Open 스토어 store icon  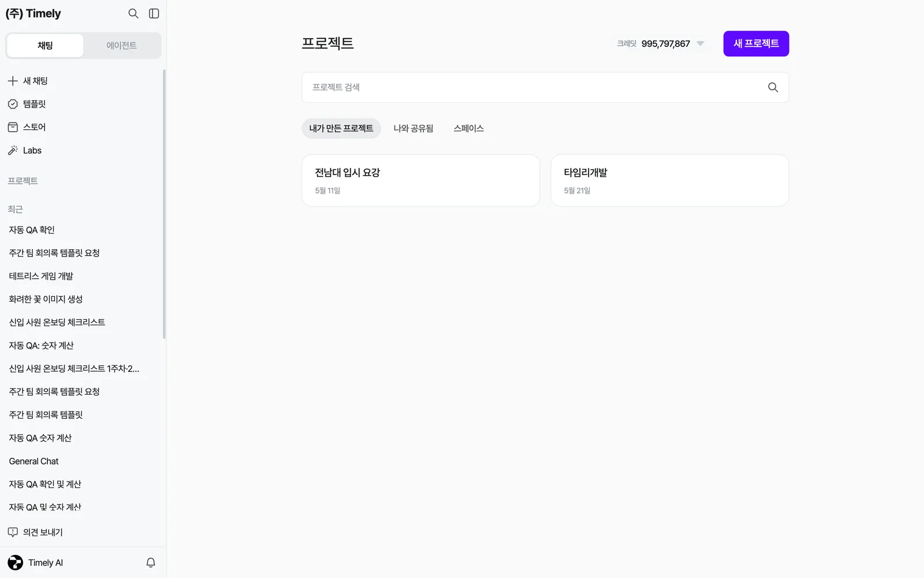[x=13, y=127]
